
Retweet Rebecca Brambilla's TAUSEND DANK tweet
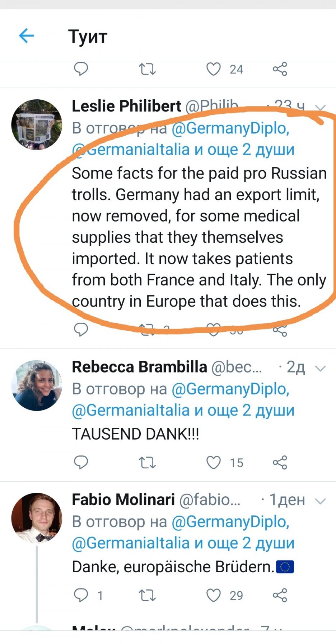147,463
